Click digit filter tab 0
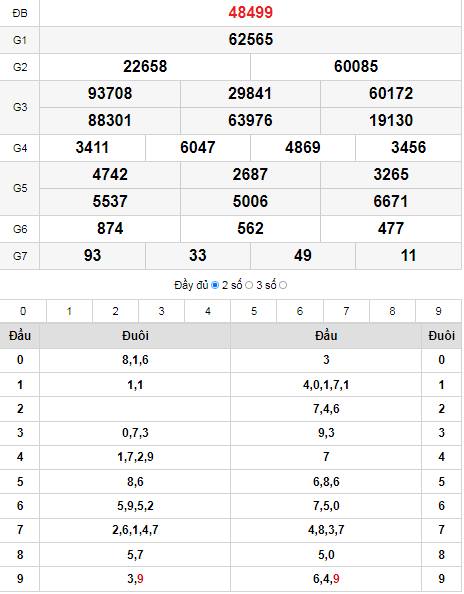 point(23,311)
